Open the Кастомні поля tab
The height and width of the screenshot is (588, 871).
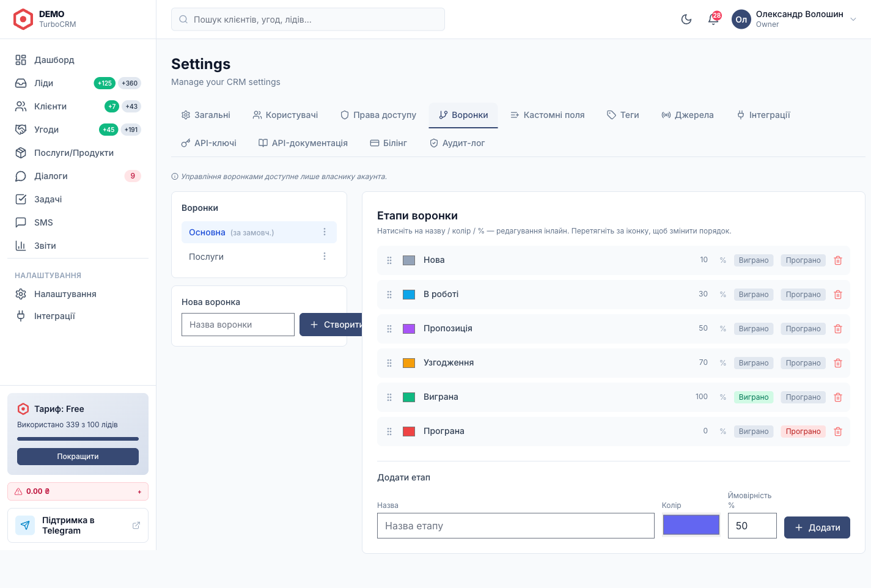pos(548,115)
